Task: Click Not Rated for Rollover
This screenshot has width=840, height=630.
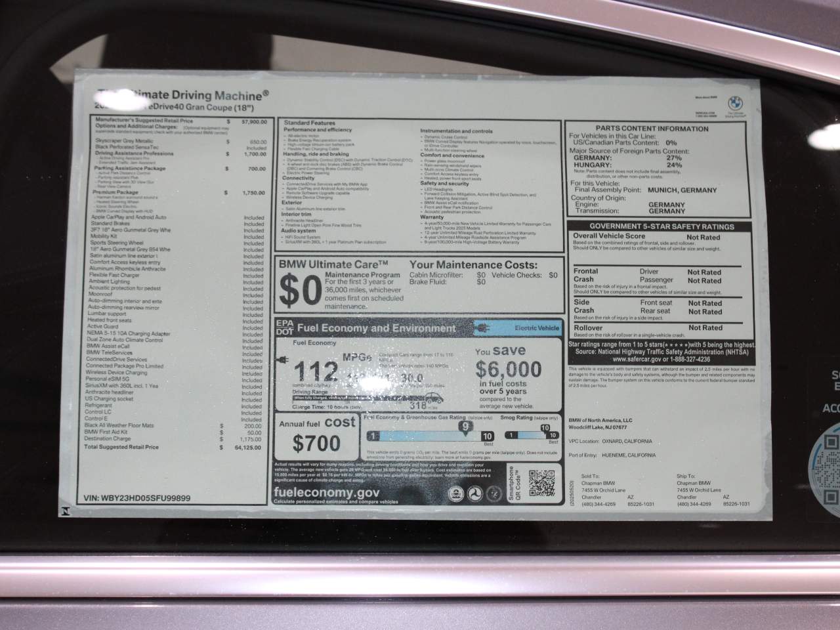Action: [705, 327]
